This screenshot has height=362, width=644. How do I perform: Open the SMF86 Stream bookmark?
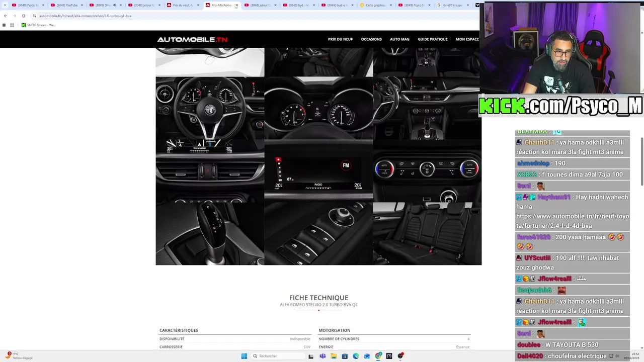click(38, 25)
